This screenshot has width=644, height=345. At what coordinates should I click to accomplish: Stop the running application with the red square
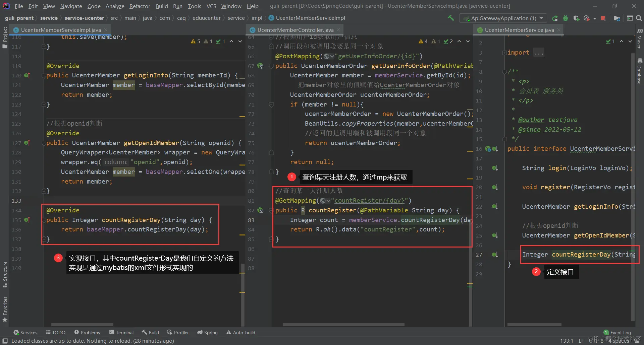coord(603,18)
